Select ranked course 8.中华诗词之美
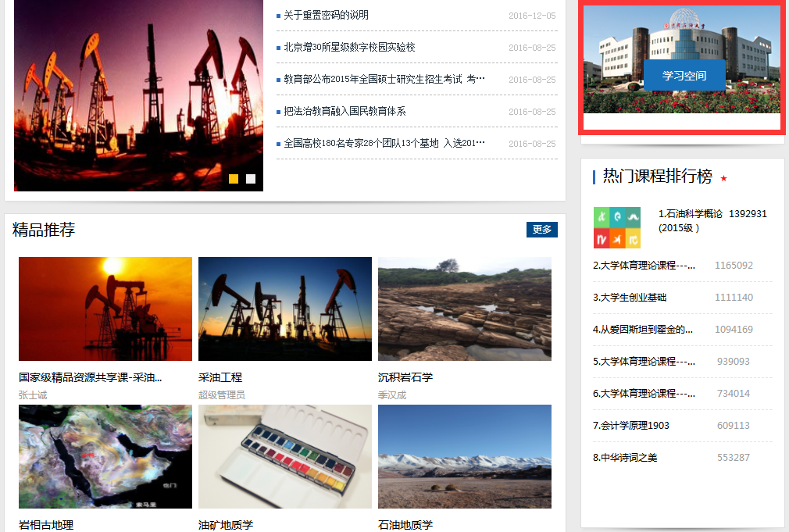The height and width of the screenshot is (532, 789). tap(625, 458)
